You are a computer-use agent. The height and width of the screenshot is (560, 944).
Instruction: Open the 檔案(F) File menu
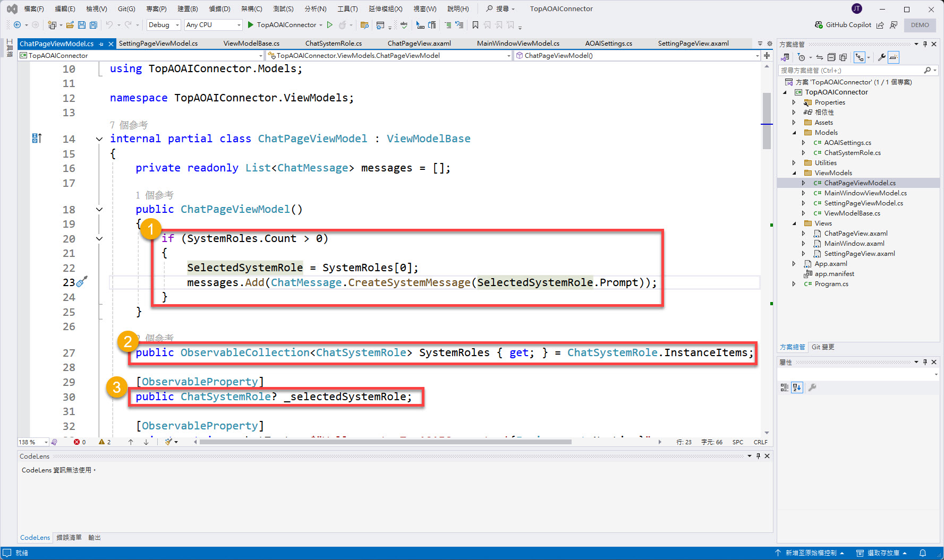(34, 9)
